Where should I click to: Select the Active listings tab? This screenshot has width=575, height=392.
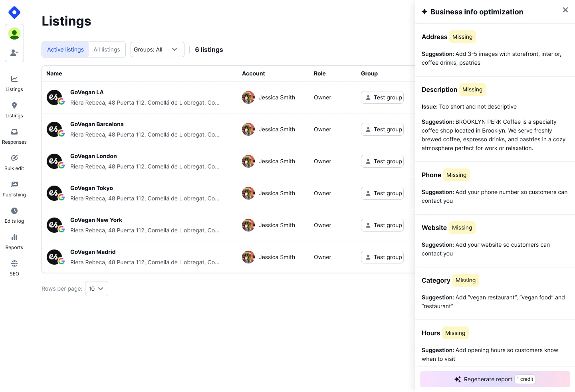tap(65, 49)
